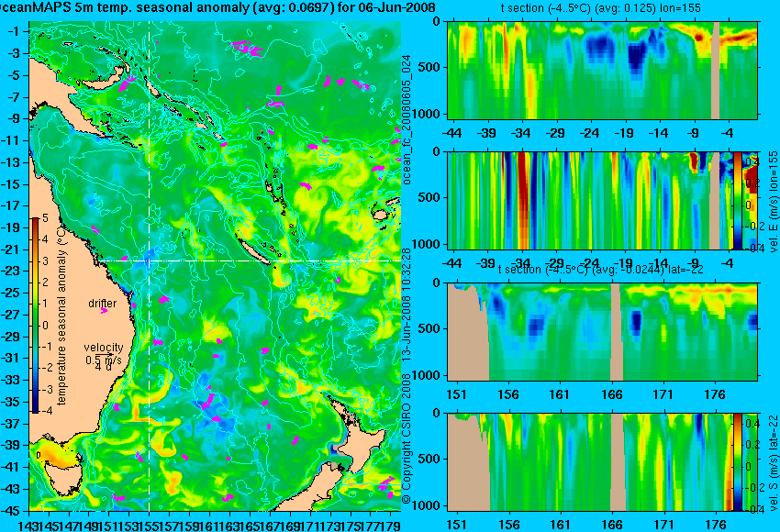Click '151' tick under lat=-22 temperature section
The height and width of the screenshot is (532, 780).
456,394
